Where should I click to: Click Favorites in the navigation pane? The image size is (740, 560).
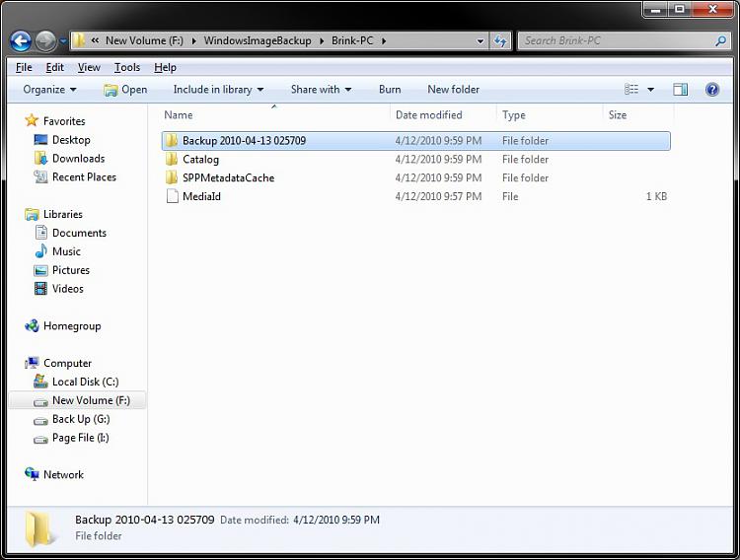64,121
